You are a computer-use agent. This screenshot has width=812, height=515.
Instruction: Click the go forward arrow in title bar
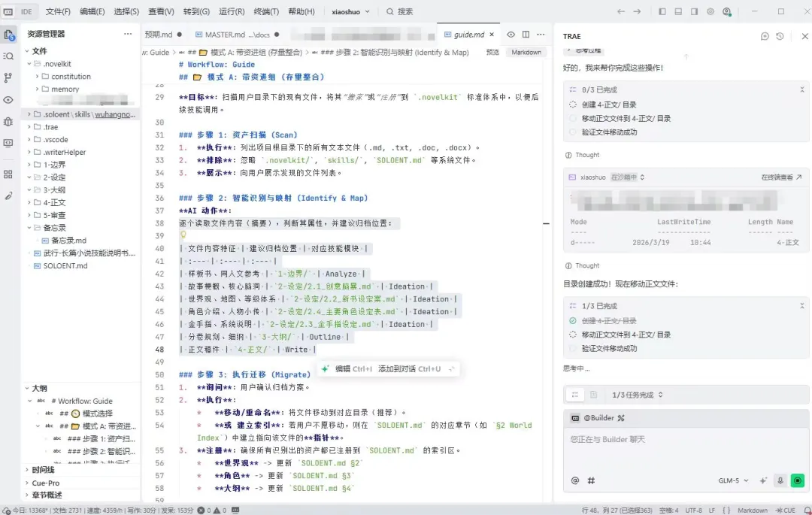pyautogui.click(x=637, y=11)
